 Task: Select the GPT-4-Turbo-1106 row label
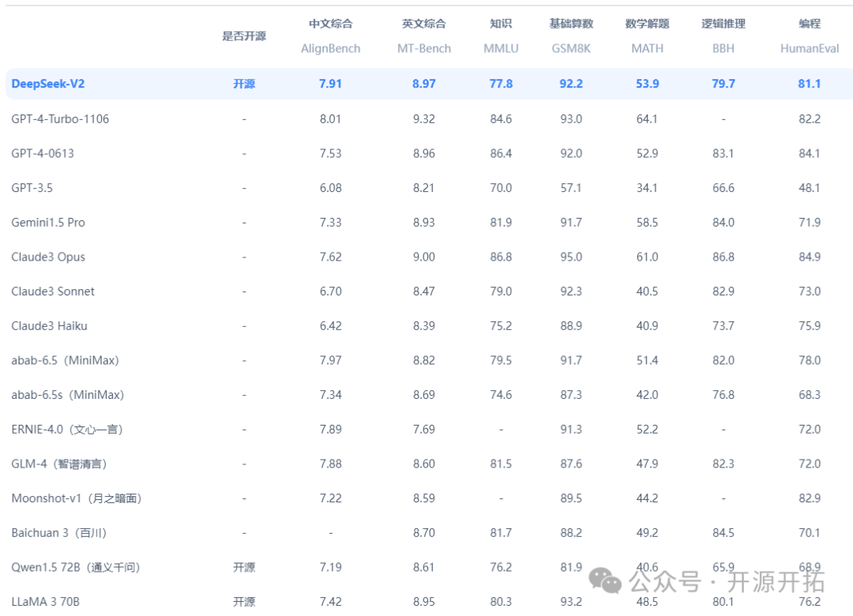60,118
